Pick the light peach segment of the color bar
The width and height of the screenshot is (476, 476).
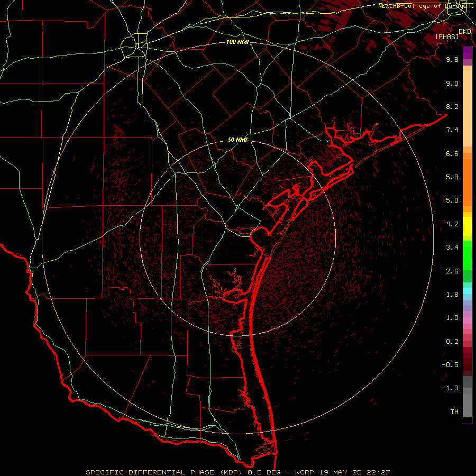pyautogui.click(x=467, y=108)
